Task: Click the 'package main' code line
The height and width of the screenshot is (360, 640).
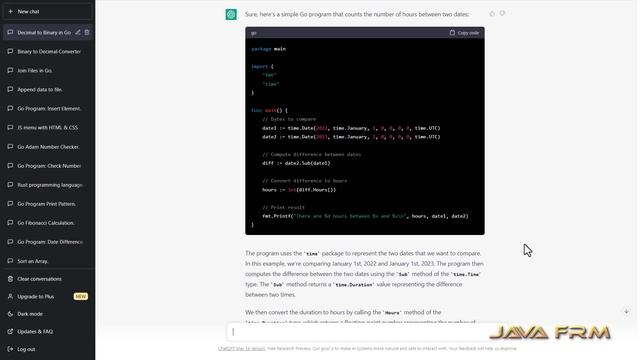Action: click(269, 49)
